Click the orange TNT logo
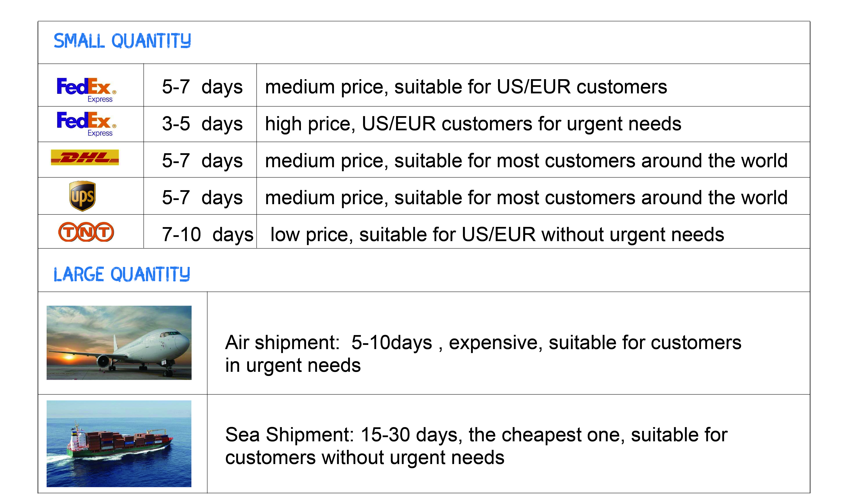848x504 pixels. 86,232
